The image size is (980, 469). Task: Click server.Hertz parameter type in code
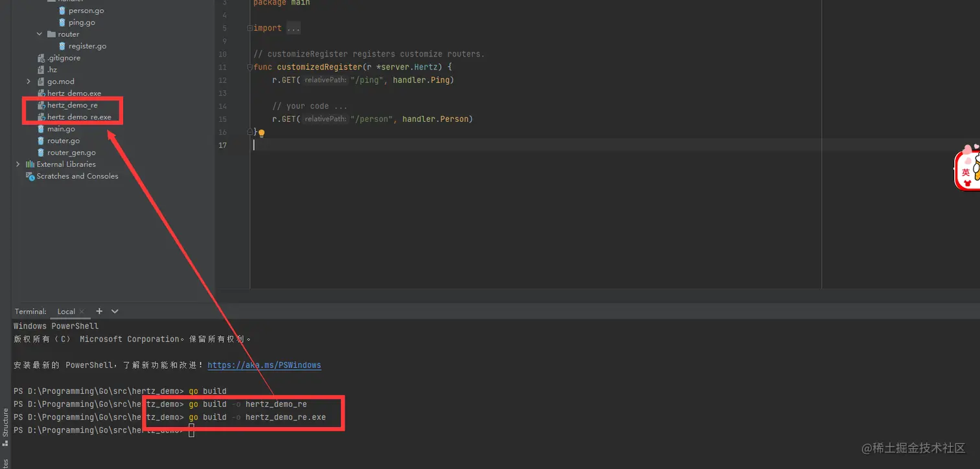(409, 67)
